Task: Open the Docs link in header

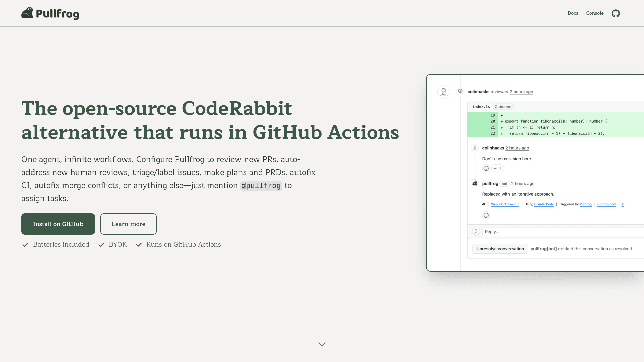Action: (573, 13)
